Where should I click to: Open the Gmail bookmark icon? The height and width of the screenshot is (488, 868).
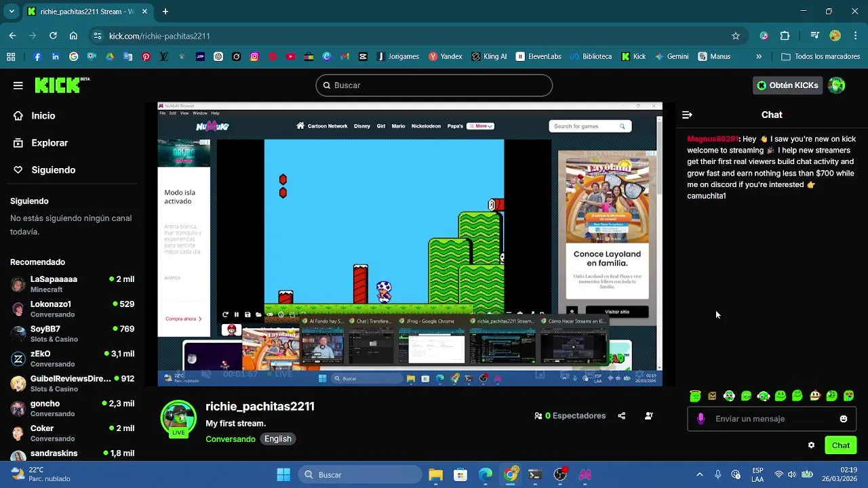345,57
